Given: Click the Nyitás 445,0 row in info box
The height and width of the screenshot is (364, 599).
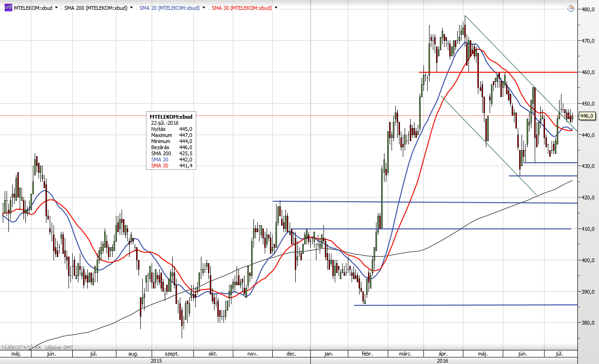Looking at the screenshot, I should pos(171,129).
